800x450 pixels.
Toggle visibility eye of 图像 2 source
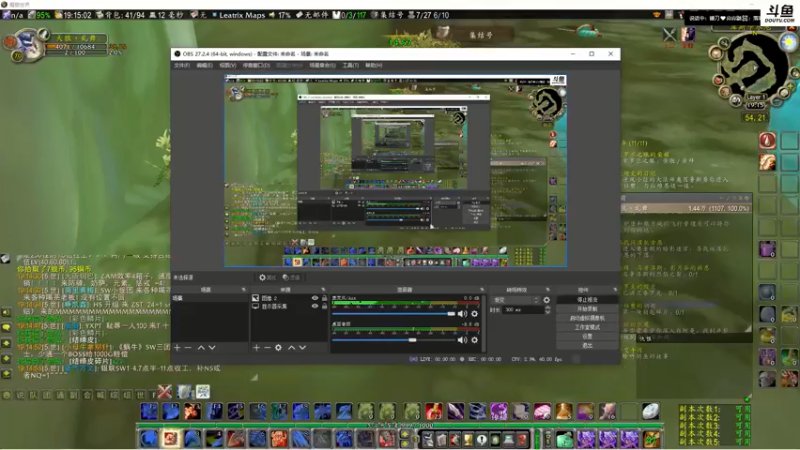(315, 298)
